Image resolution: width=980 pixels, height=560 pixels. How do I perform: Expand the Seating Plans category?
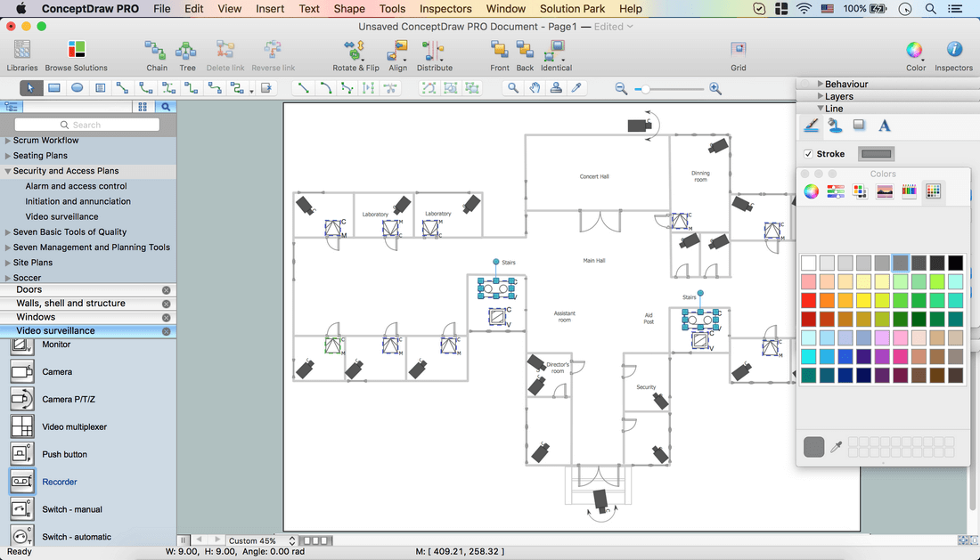[8, 156]
